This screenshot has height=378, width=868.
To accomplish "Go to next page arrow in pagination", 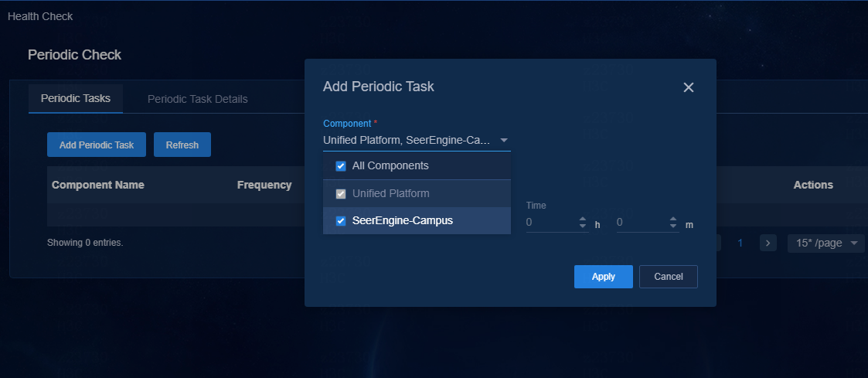I will [768, 243].
